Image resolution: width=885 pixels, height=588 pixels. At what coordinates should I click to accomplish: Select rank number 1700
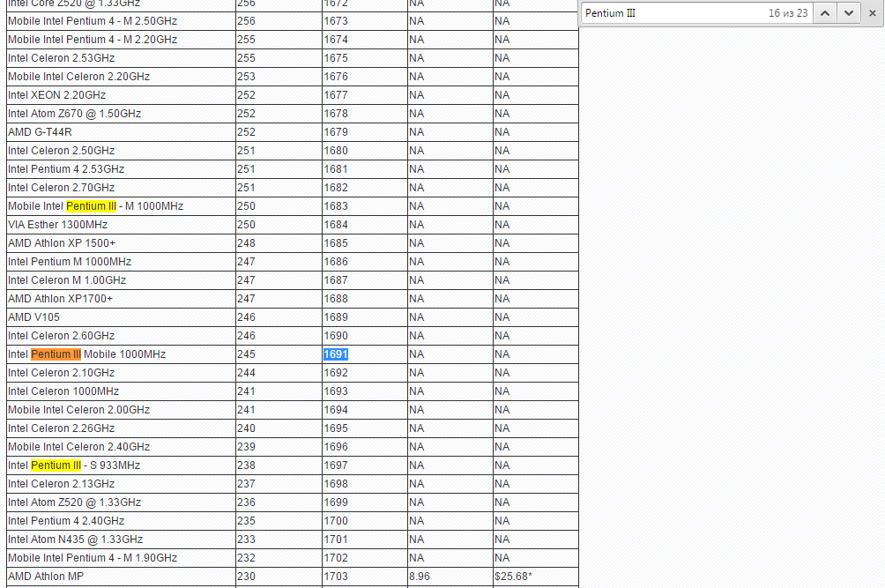click(x=365, y=521)
